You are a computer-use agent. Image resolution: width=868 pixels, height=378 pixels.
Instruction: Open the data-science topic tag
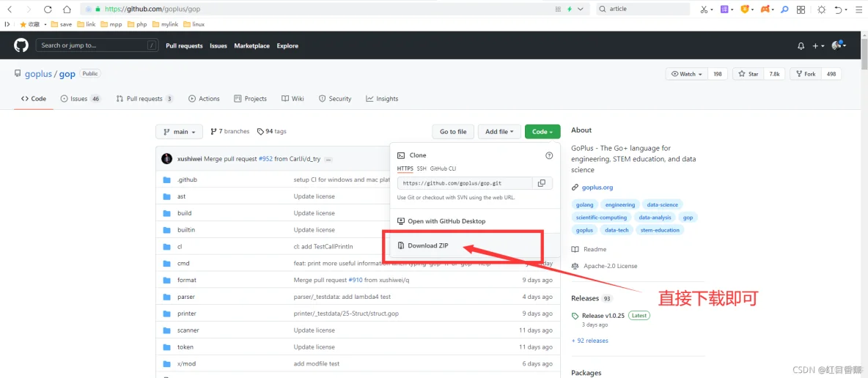tap(662, 205)
